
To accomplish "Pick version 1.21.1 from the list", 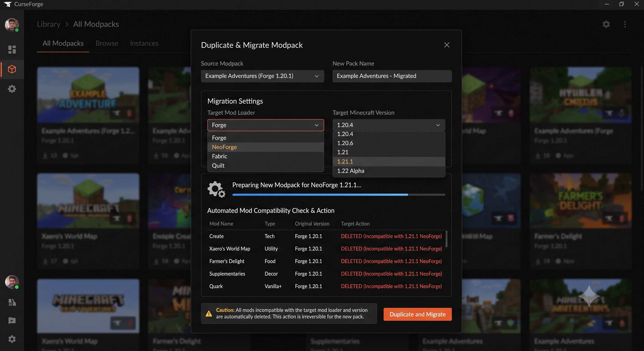I will click(389, 162).
